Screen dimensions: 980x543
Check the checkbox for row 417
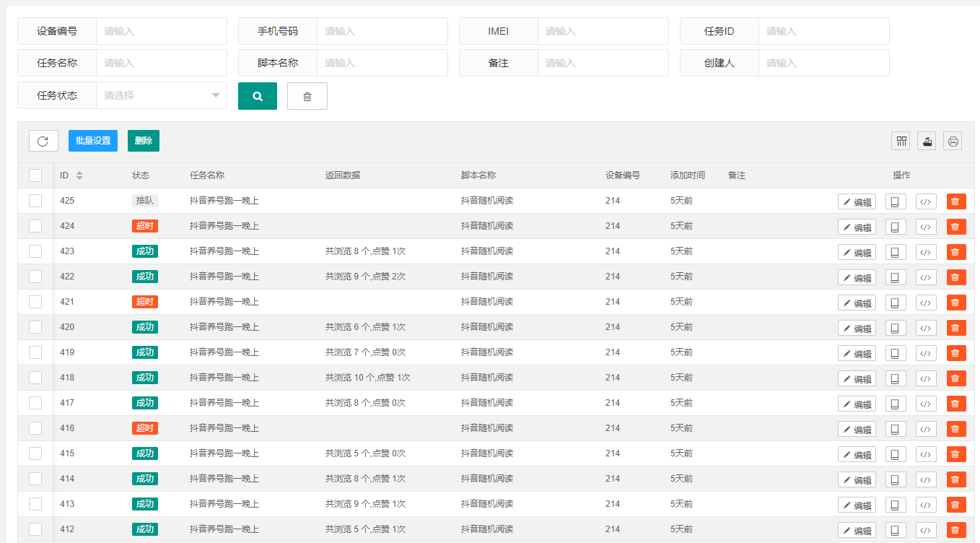point(35,403)
